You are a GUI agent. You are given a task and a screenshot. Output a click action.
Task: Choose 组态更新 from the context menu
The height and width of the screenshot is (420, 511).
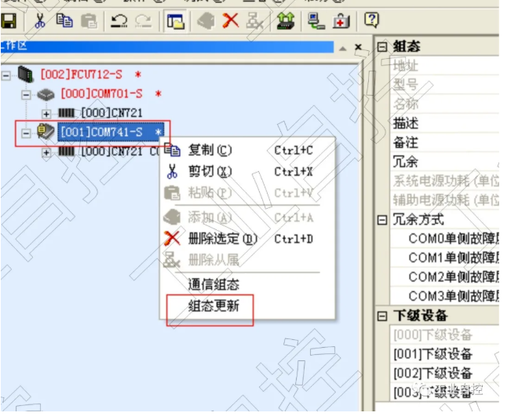click(x=214, y=305)
